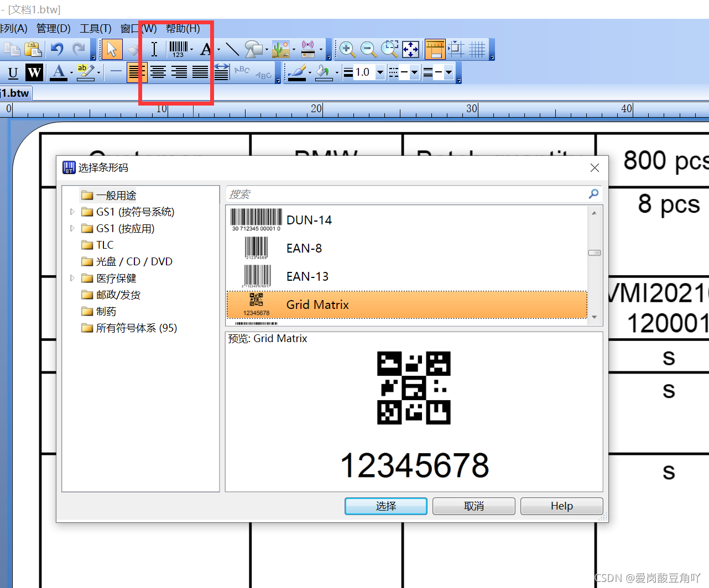709x588 pixels.
Task: Click the Copy toolbar icon
Action: coord(12,50)
